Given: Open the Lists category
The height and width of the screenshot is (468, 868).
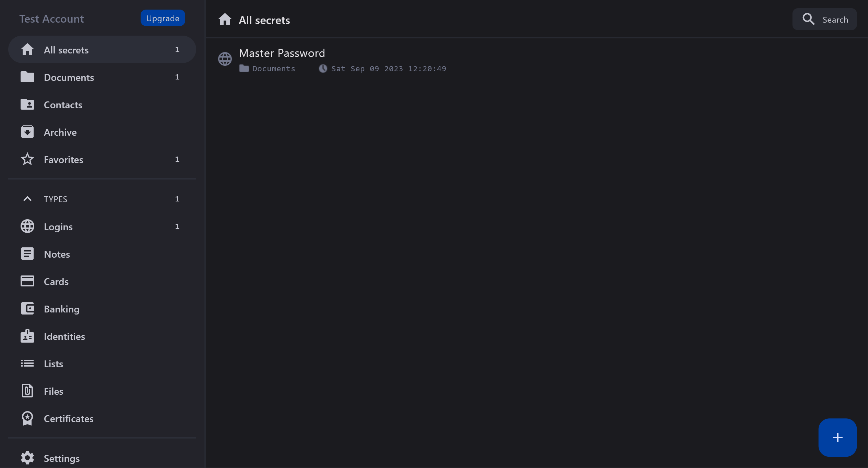Looking at the screenshot, I should tap(53, 364).
